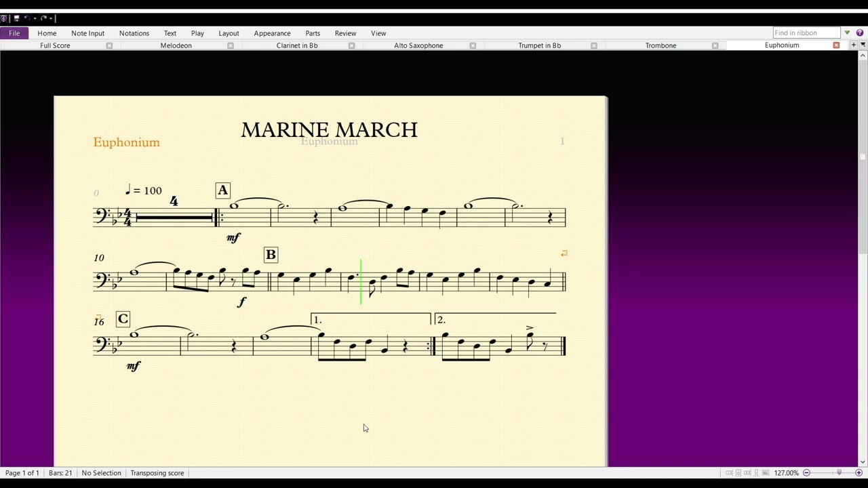Screen dimensions: 868x488
Task: Close the Trumpet in Bb tab
Action: pyautogui.click(x=594, y=45)
